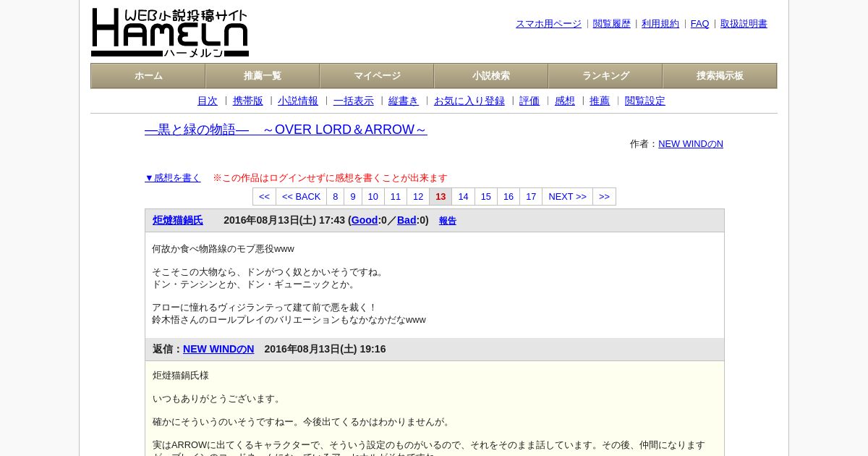Click the reply greeting 炬燵猫鍋氏様

click(x=181, y=376)
